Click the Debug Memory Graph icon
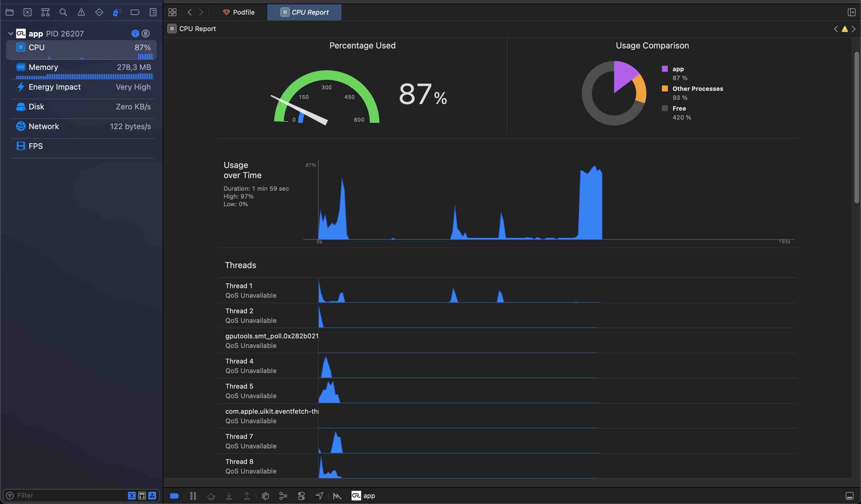The height and width of the screenshot is (504, 861). point(283,495)
